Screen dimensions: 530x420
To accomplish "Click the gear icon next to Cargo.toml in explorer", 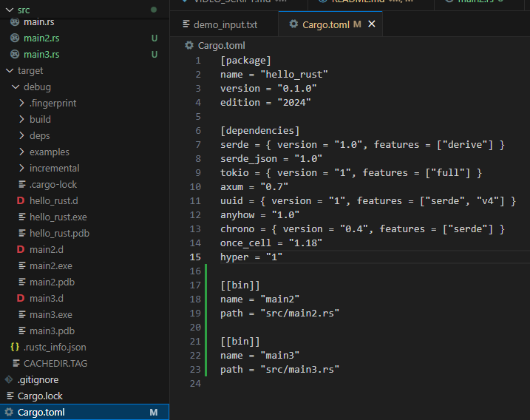I will point(9,412).
